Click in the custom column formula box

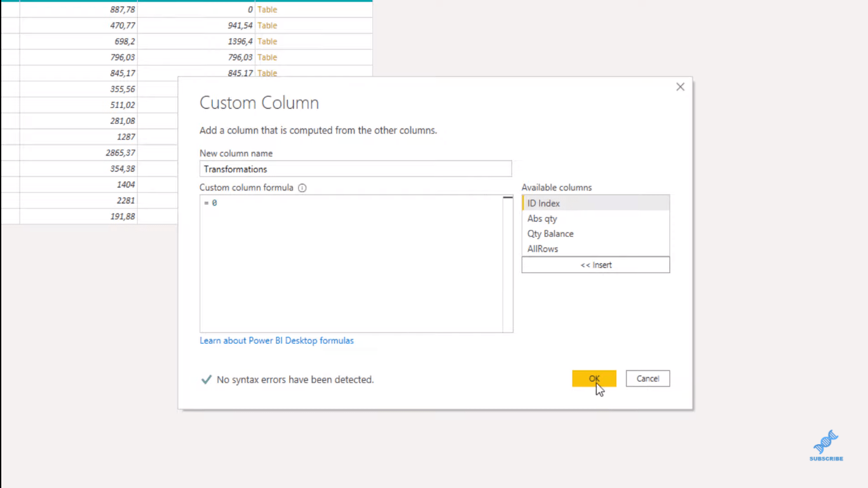351,264
